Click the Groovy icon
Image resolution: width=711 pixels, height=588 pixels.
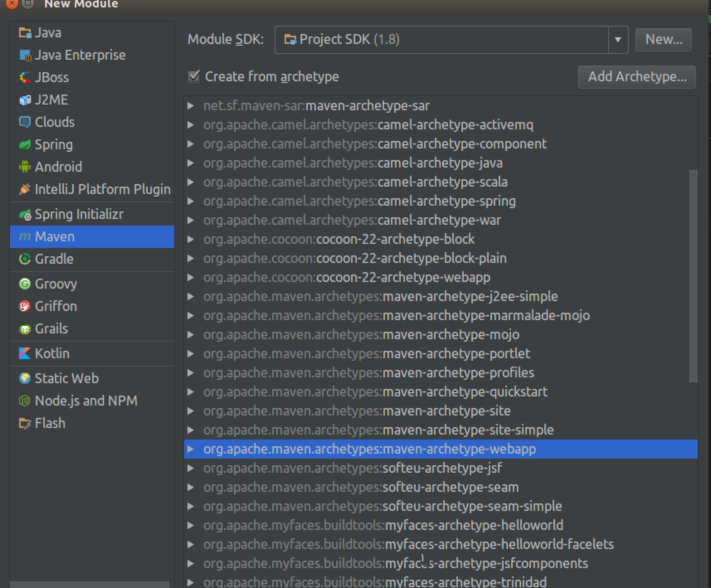25,284
